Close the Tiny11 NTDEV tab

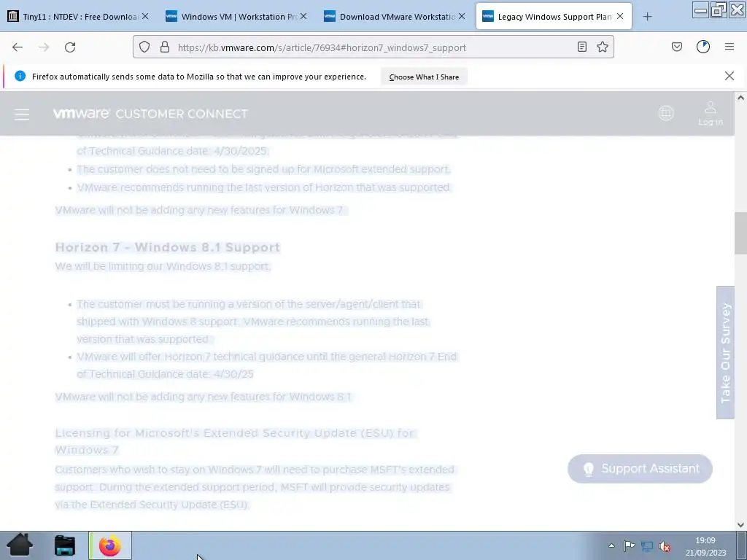pyautogui.click(x=145, y=16)
